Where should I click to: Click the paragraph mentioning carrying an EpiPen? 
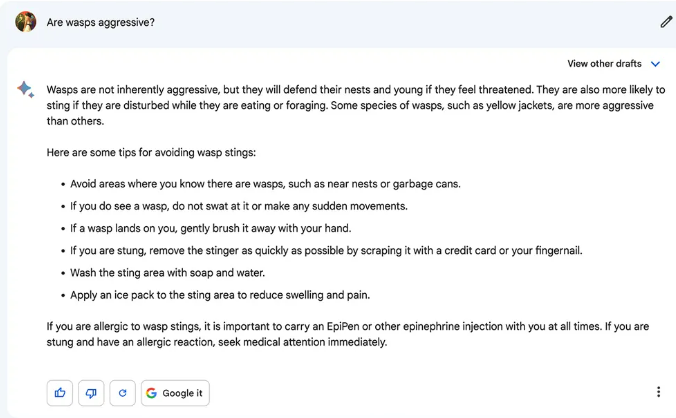point(347,334)
